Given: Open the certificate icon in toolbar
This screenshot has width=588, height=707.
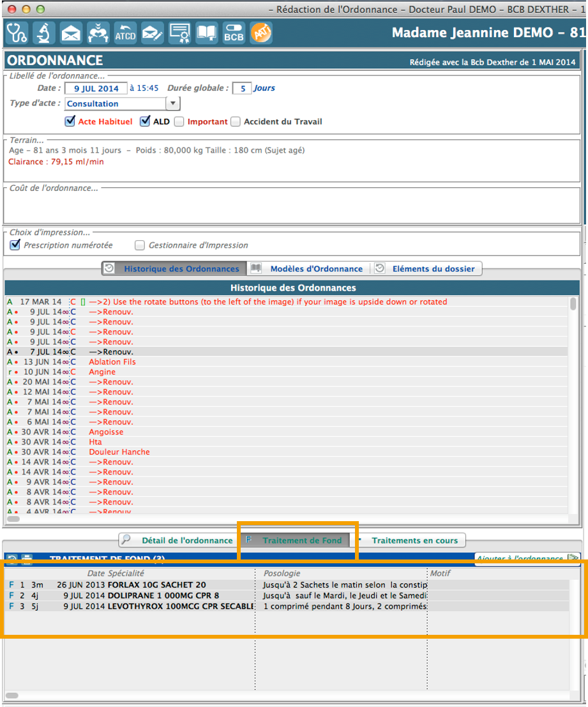Looking at the screenshot, I should [179, 33].
